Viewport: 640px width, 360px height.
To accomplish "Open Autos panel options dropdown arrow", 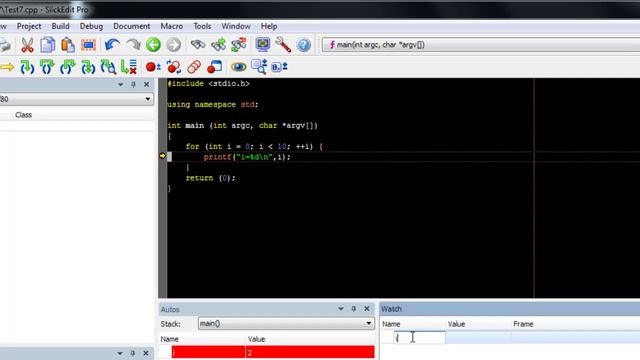I will tap(341, 309).
